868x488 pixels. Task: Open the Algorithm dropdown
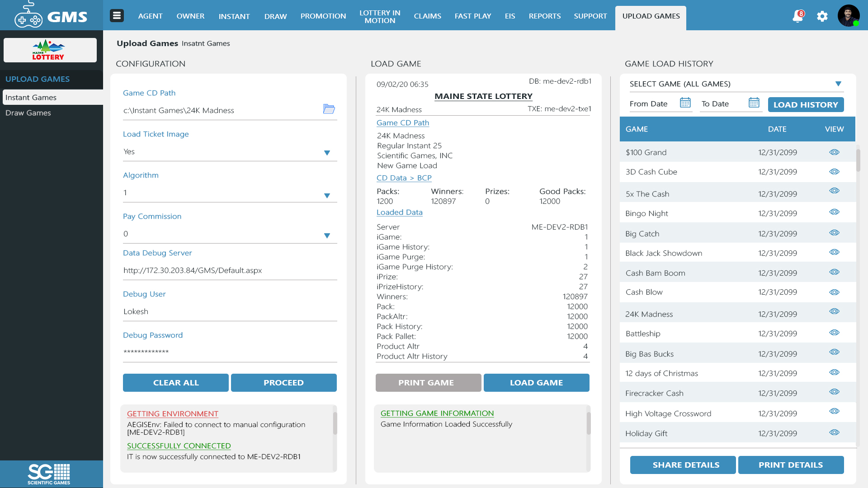coord(327,195)
